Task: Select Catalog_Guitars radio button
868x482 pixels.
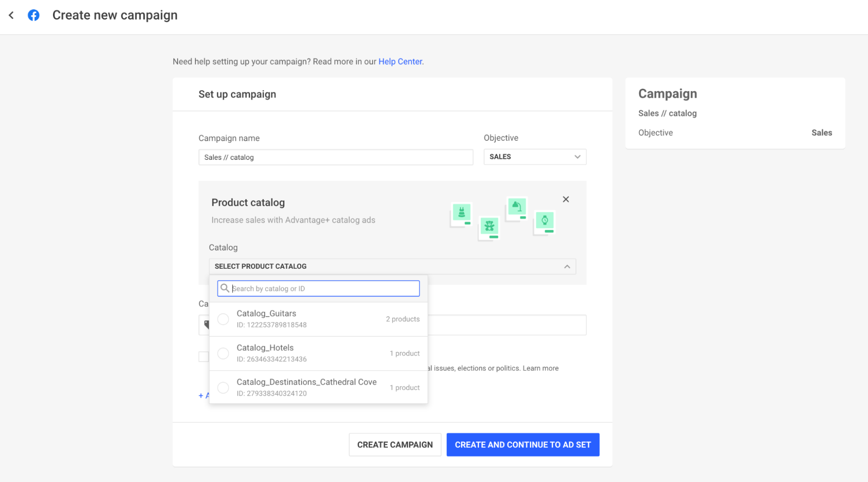Action: tap(223, 319)
